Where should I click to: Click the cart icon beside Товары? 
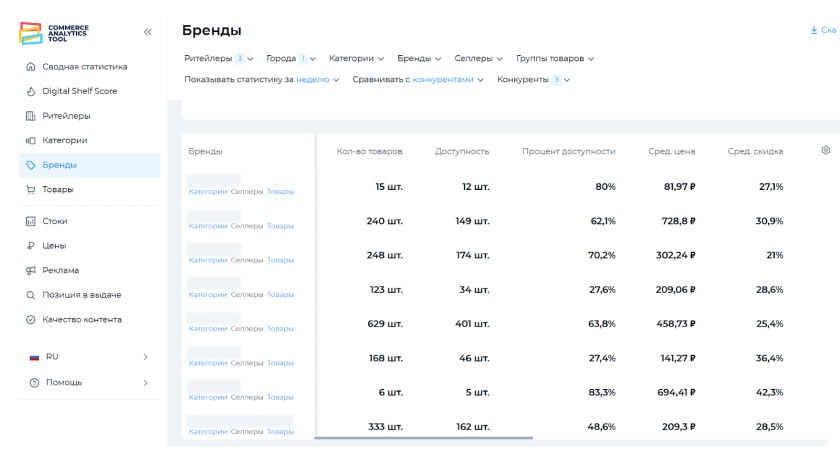[31, 190]
